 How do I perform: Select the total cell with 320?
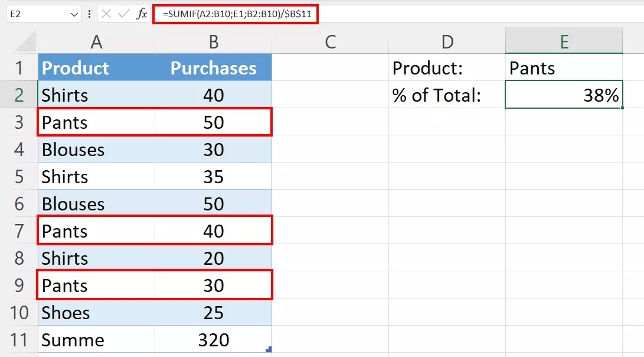click(213, 340)
